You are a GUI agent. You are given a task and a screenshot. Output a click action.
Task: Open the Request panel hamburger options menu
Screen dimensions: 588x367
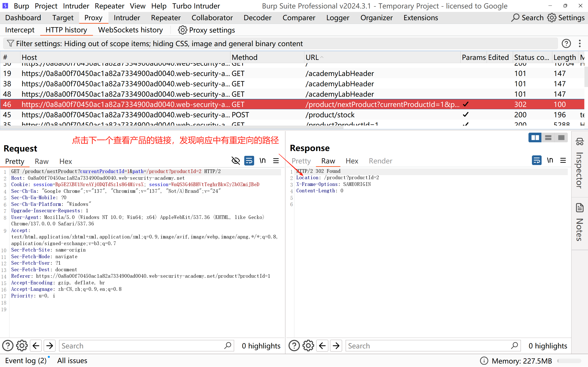(276, 161)
